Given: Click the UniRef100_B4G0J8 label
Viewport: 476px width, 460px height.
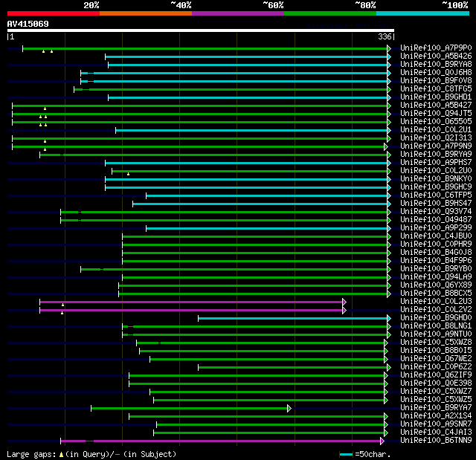Looking at the screenshot, I should [436, 253].
